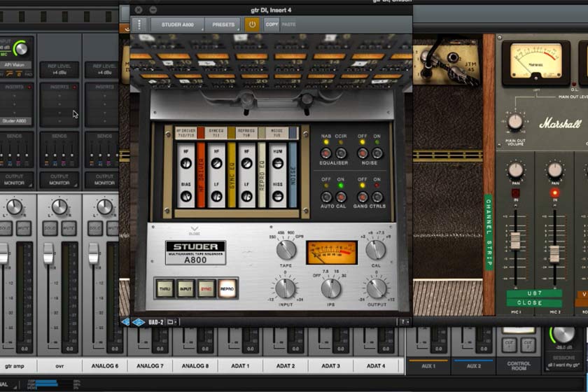Click the pan knob on ovr channel

tap(59, 206)
